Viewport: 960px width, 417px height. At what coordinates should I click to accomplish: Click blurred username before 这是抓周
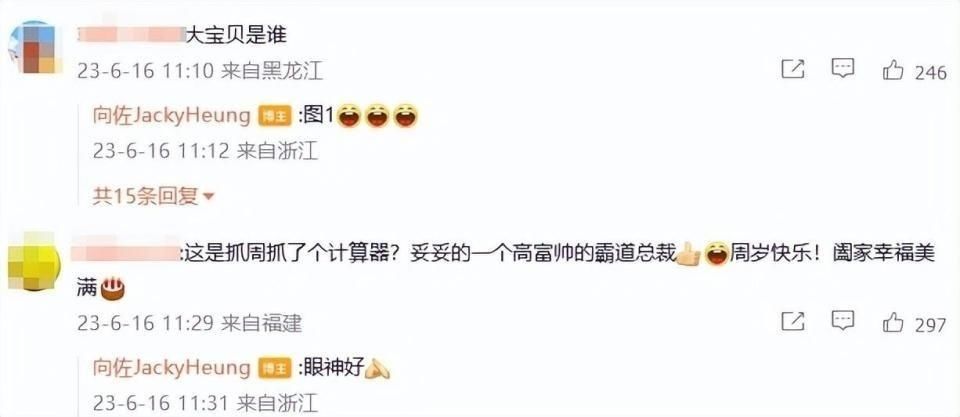pyautogui.click(x=126, y=252)
